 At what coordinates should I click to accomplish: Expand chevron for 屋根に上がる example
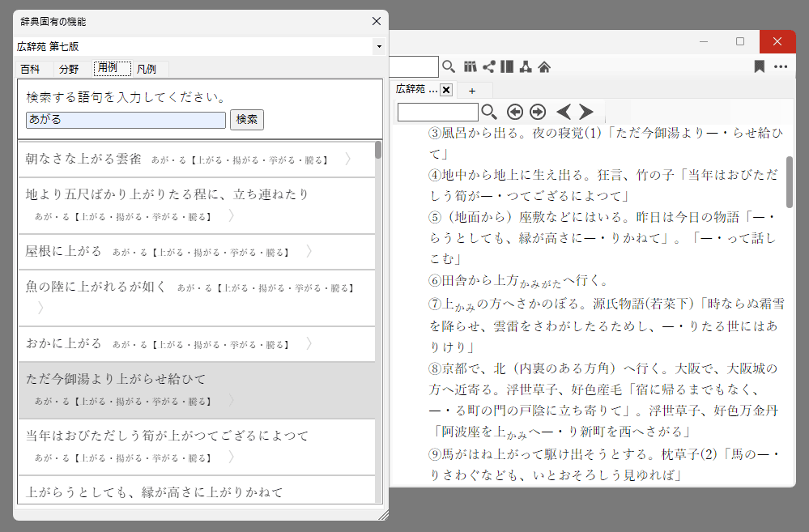tap(309, 251)
